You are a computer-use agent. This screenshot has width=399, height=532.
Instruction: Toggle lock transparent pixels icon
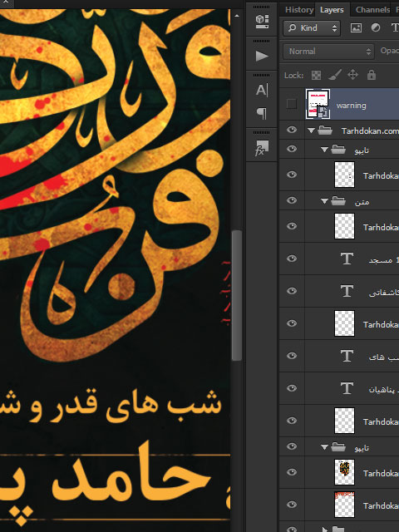316,75
